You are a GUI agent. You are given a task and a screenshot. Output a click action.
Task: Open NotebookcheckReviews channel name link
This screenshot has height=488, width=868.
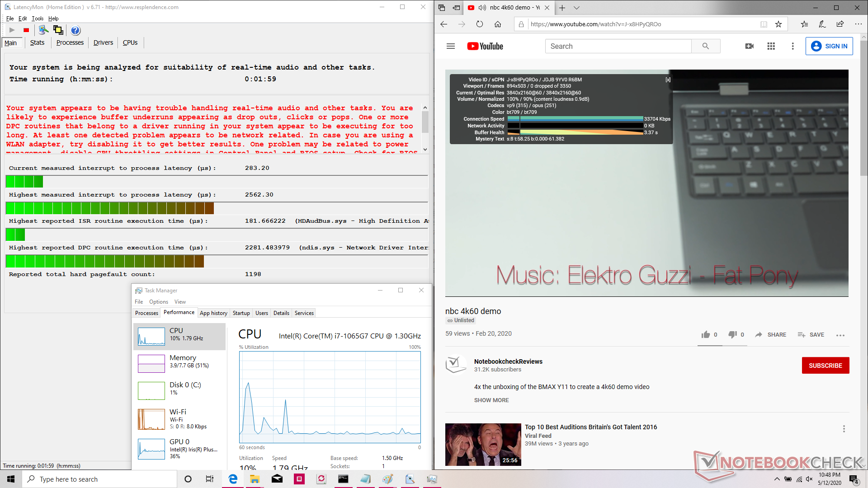coord(508,361)
